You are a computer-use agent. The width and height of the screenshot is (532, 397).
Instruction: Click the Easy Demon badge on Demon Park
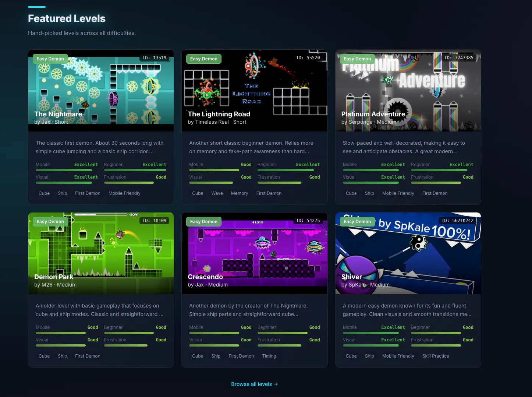click(50, 222)
